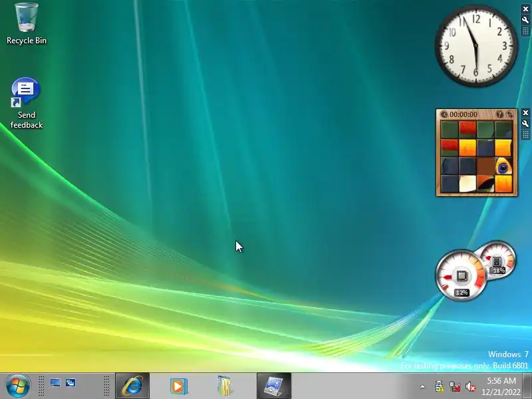
Task: Click the memory usage dial showing 18%
Action: pos(499,259)
